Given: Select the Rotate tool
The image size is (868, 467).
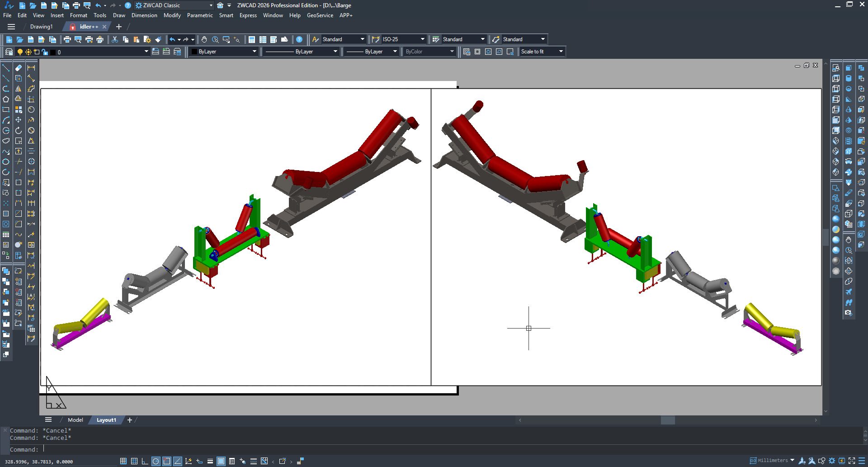Looking at the screenshot, I should (x=19, y=130).
